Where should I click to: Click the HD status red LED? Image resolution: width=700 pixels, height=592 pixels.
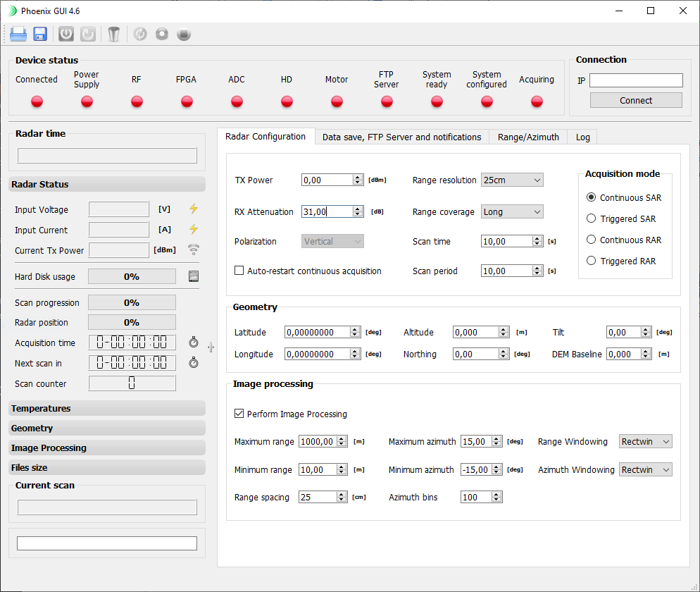click(x=287, y=101)
